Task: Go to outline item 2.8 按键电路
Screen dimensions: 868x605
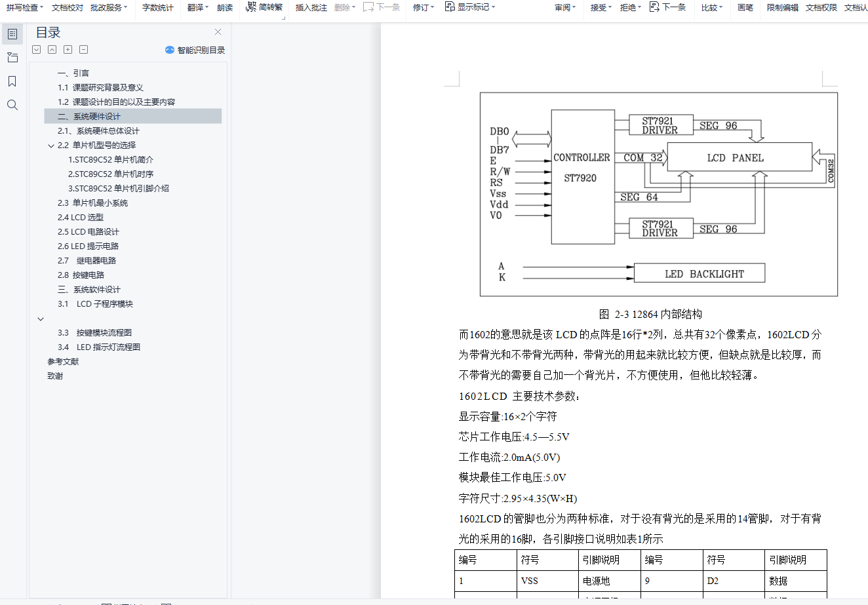Action: tap(81, 275)
